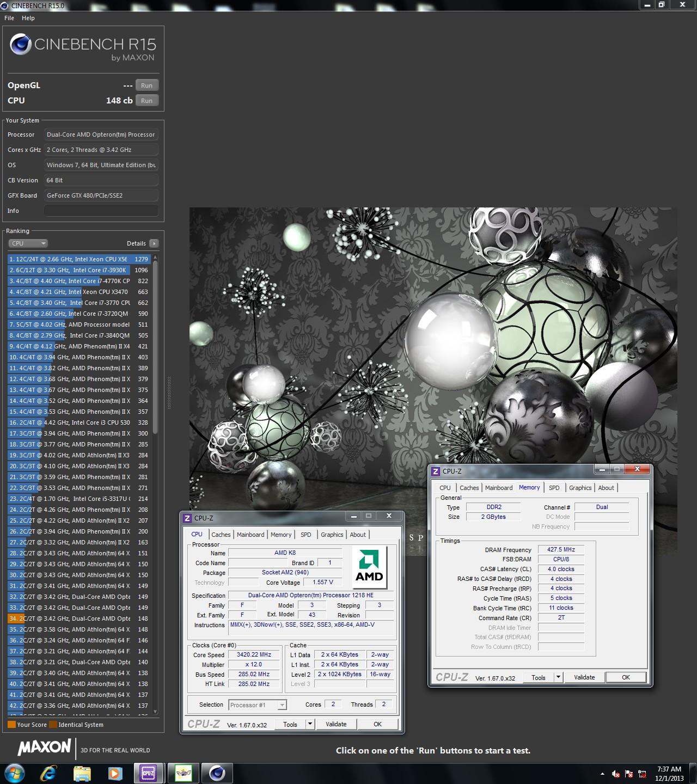Click the muted volume tray icon
The width and height of the screenshot is (697, 784).
coord(616,774)
